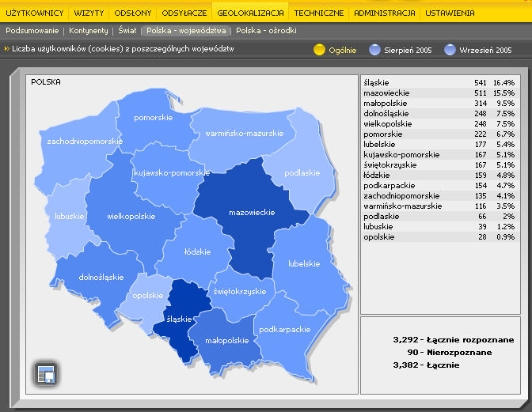532x412 pixels.
Task: Click małopolskie region on the map
Action: tap(227, 341)
